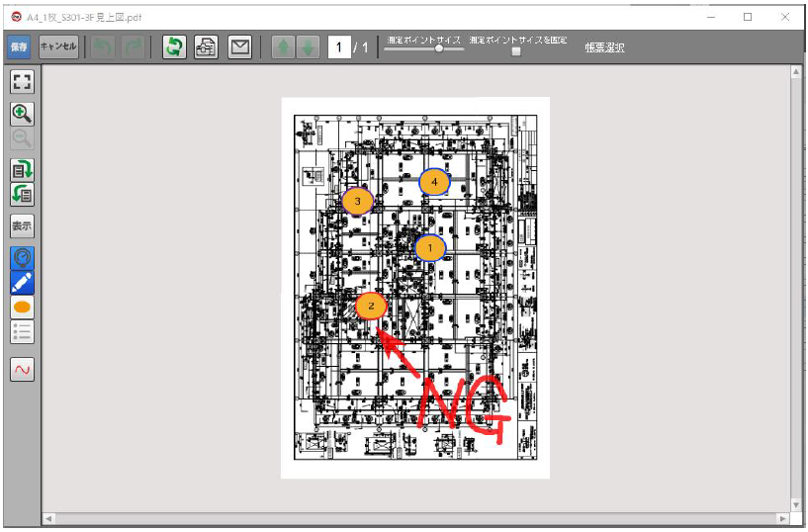This screenshot has height=532, width=808.
Task: Click the zoom in magnifier icon
Action: [x=22, y=113]
